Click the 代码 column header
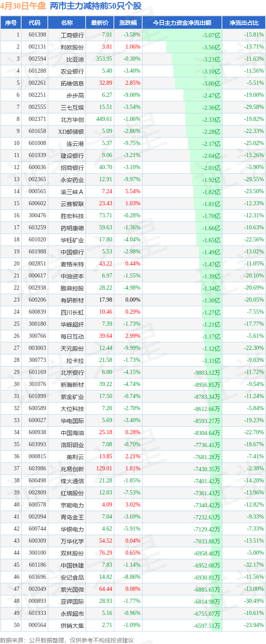The image size is (266, 644). [34, 23]
